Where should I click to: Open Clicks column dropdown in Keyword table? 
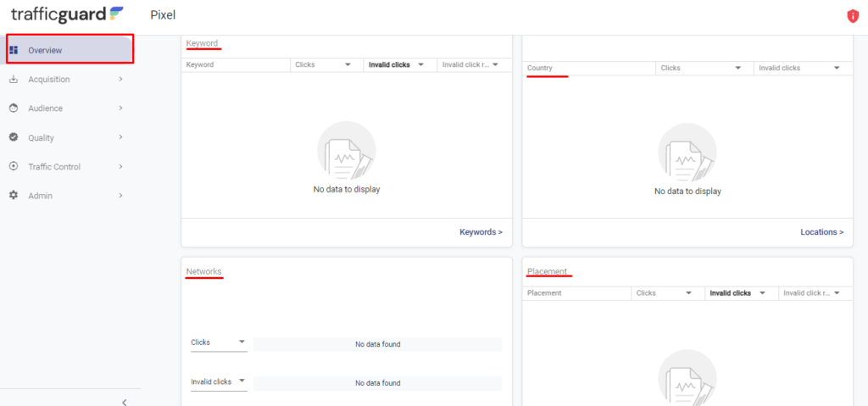pyautogui.click(x=348, y=64)
